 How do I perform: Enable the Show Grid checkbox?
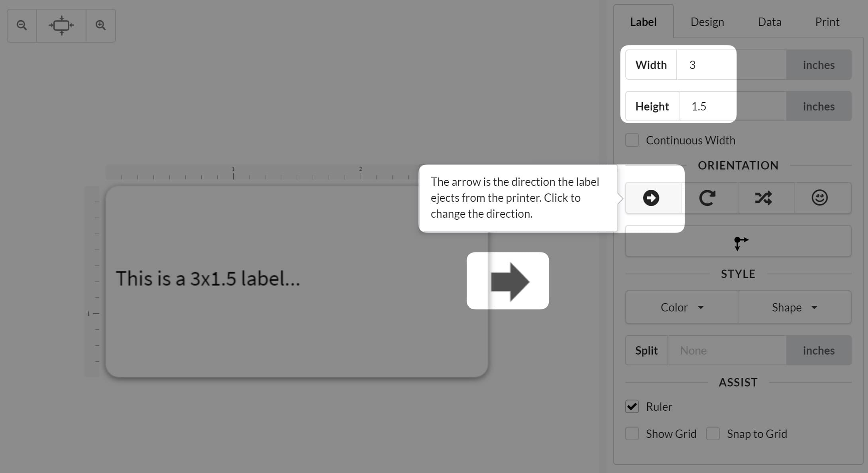(x=632, y=434)
